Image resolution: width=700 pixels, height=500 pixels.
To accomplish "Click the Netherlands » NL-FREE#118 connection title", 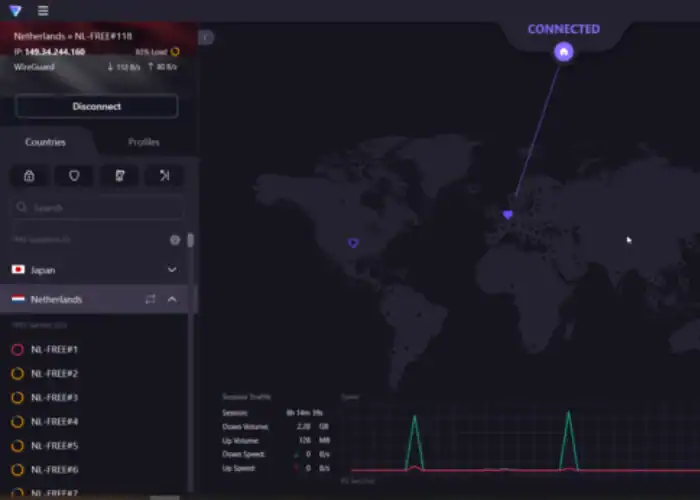I will [73, 36].
